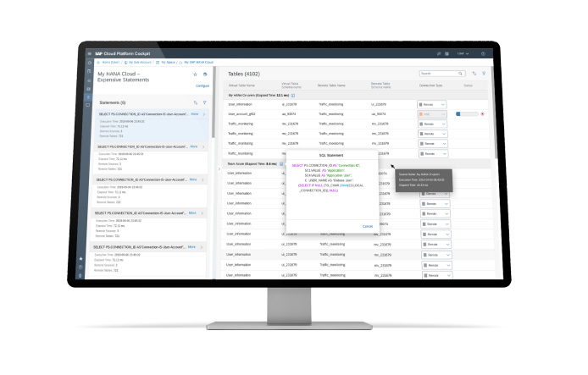This screenshot has width=588, height=375.
Task: Open the feedback megaphone icon in header
Action: [439, 53]
